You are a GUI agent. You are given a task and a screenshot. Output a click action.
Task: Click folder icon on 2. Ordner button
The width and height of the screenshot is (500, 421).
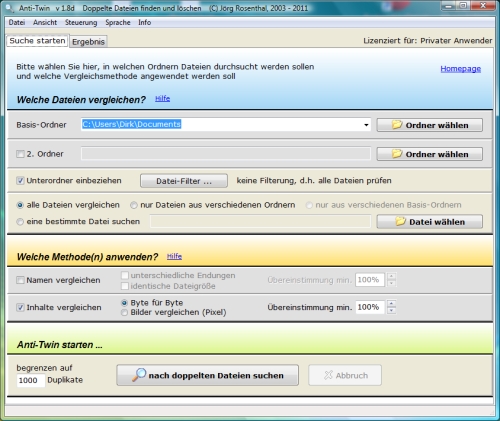pyautogui.click(x=397, y=154)
